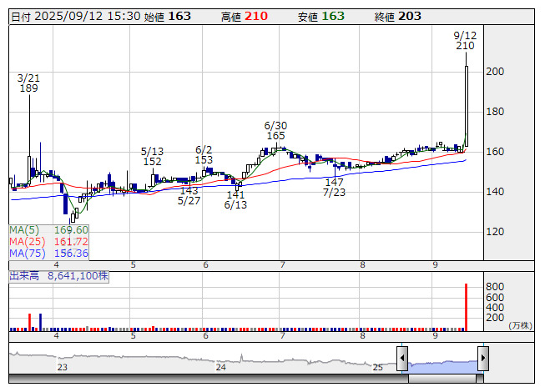The image size is (545, 392).
Task: Select the MA(75) legend entry
Action: pyautogui.click(x=48, y=253)
